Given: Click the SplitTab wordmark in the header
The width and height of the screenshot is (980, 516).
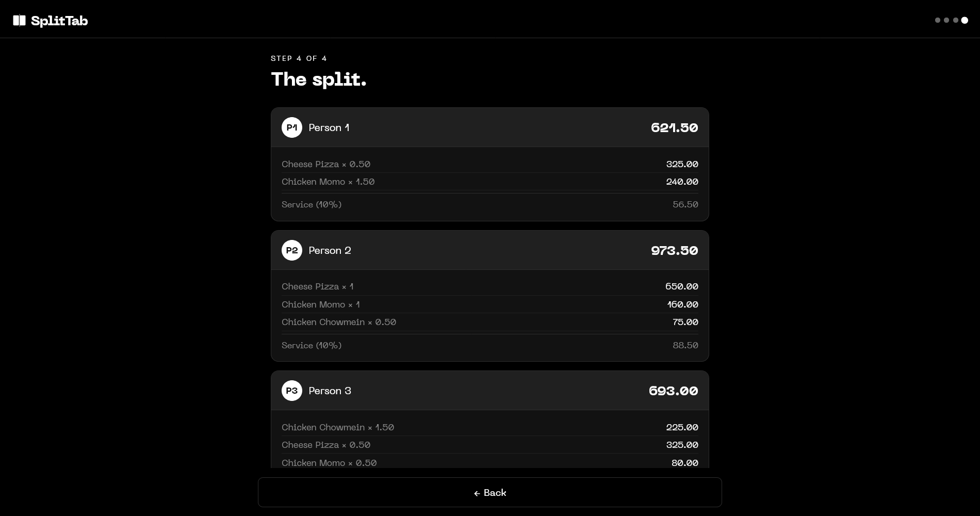Looking at the screenshot, I should tap(59, 21).
